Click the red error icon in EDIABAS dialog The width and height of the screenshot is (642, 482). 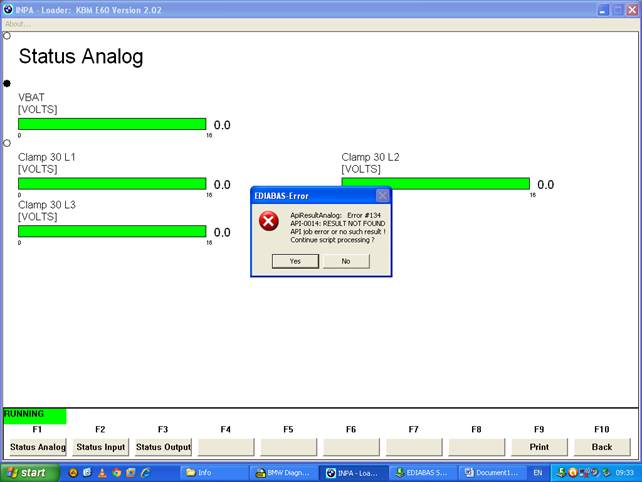[x=268, y=222]
